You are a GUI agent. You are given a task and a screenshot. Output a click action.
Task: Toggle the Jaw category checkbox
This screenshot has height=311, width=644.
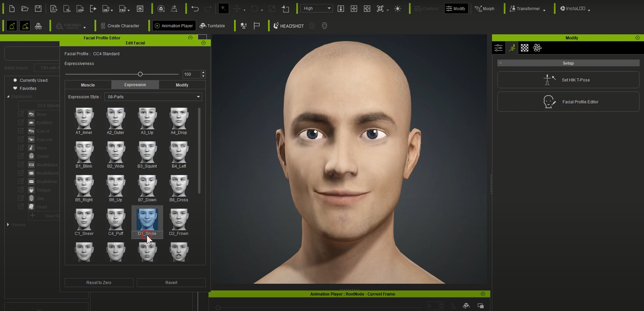(x=21, y=198)
